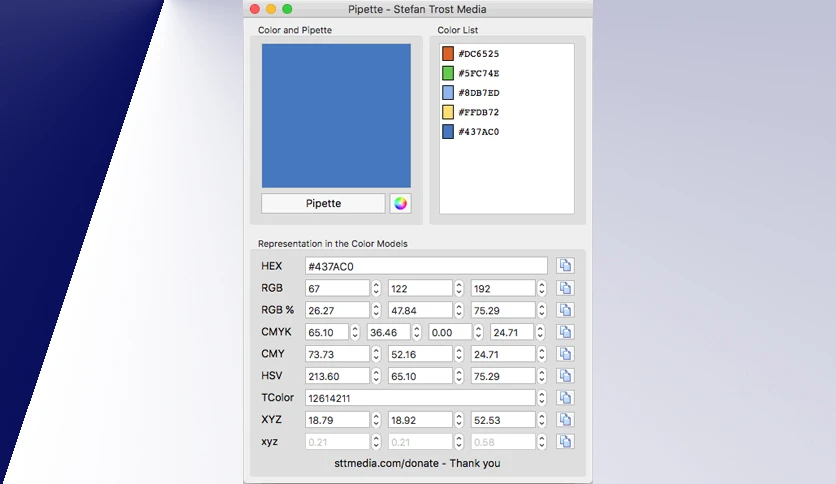Adjust the CMYK cyan stepper
Screen dimensions: 836x484
pos(355,332)
